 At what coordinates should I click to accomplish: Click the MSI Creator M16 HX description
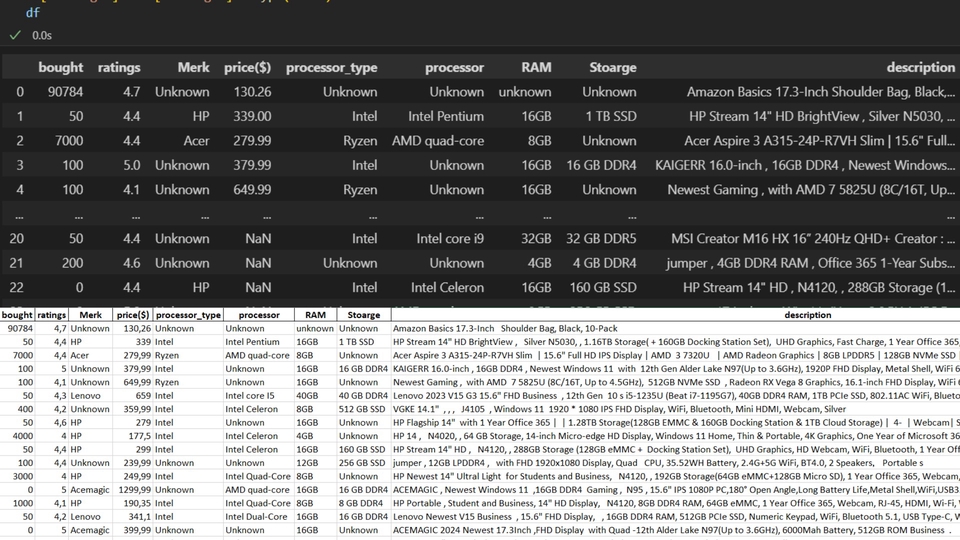click(x=813, y=239)
